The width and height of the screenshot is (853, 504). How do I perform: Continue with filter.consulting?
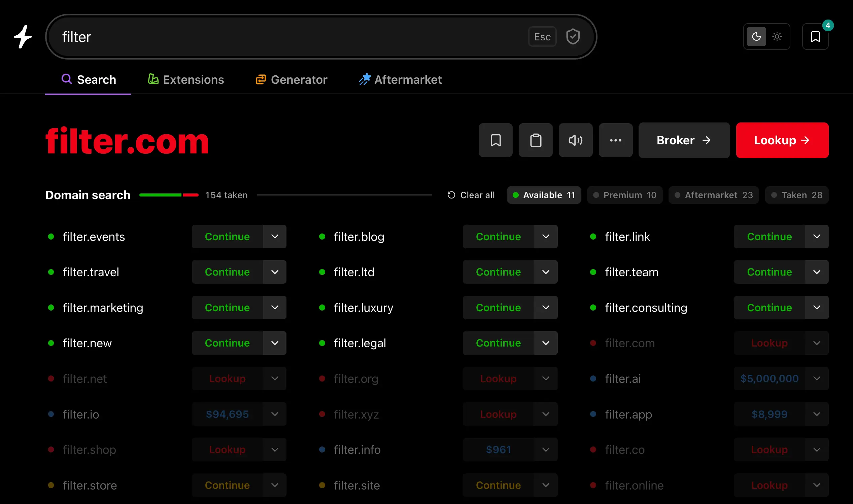pos(769,308)
